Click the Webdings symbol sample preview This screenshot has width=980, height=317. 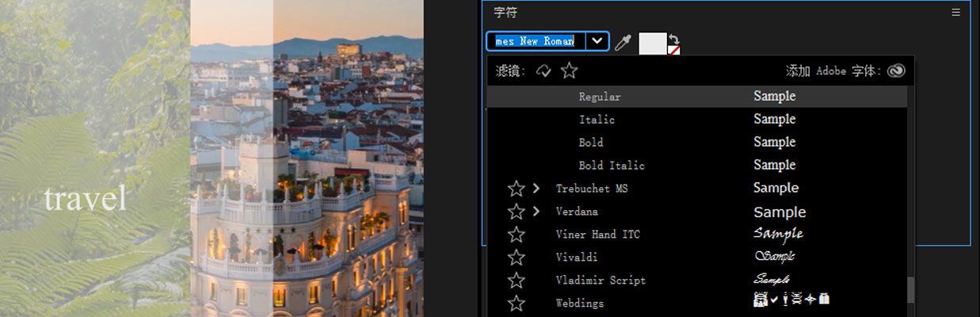point(791,300)
